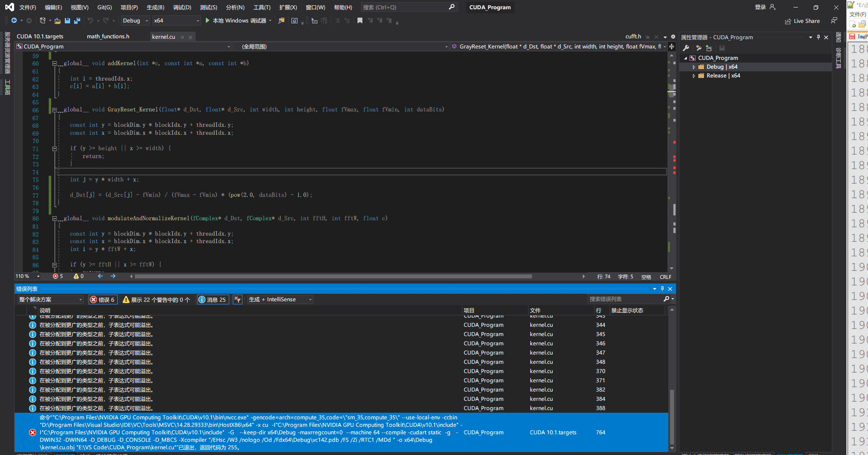Open the 工具(T) tools menu

tap(262, 7)
